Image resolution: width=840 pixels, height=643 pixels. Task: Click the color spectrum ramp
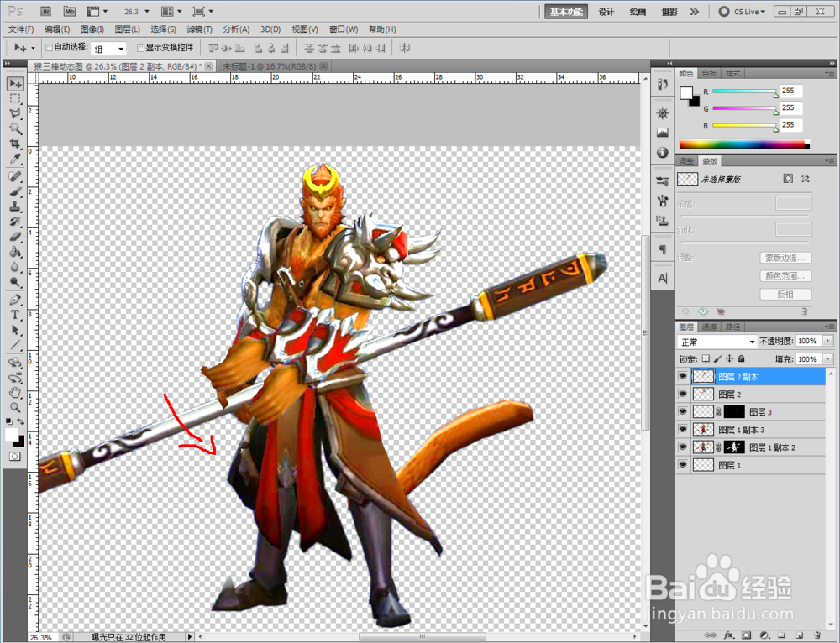pos(744,144)
